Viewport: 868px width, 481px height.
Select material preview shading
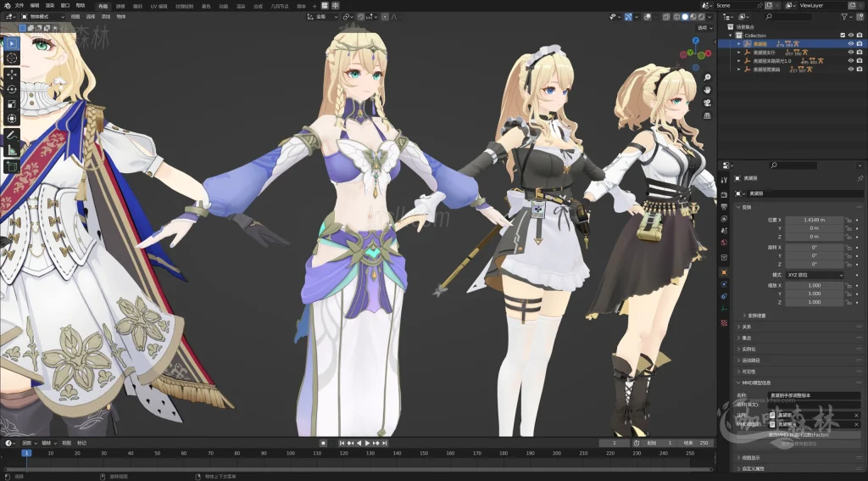[x=693, y=17]
